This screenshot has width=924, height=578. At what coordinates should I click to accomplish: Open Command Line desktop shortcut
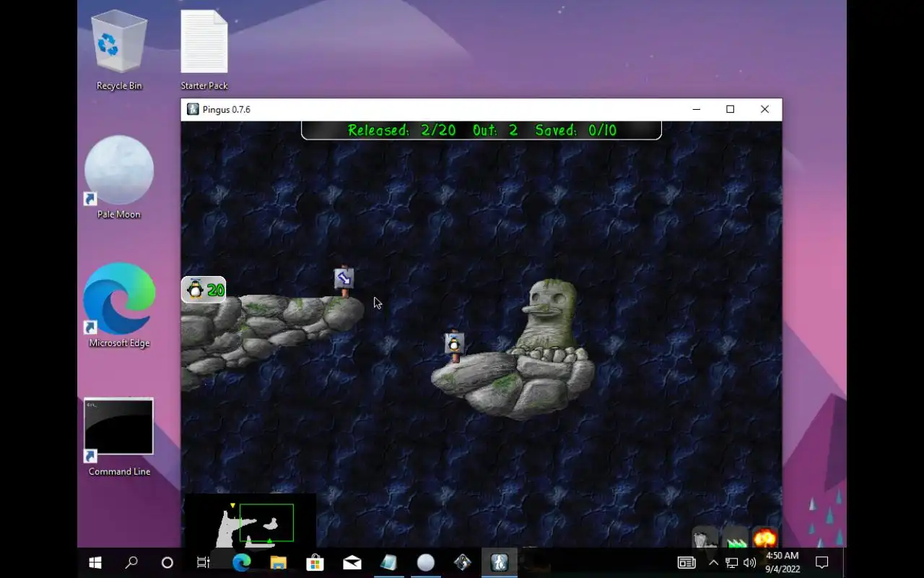[x=119, y=437]
